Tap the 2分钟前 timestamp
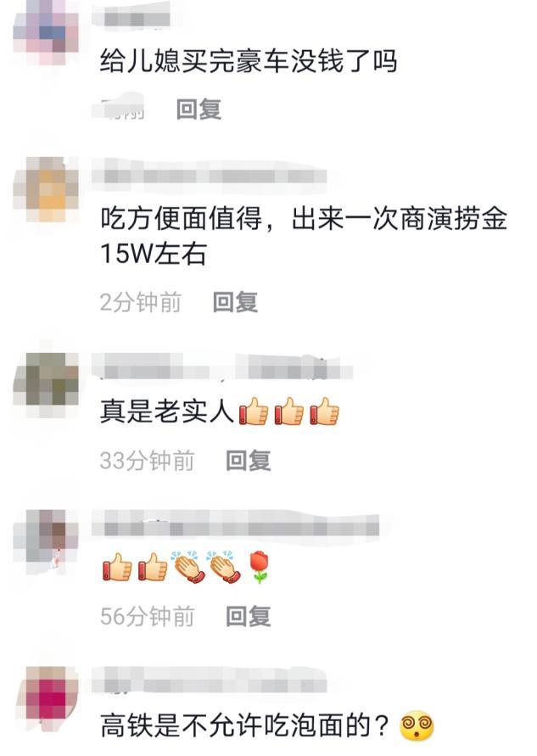This screenshot has height=756, width=537. [141, 302]
